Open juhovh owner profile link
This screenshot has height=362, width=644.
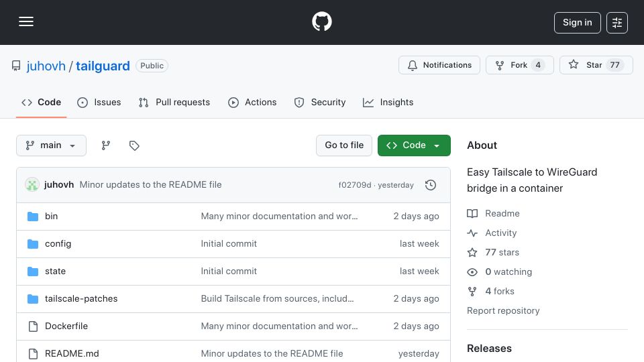pyautogui.click(x=46, y=66)
